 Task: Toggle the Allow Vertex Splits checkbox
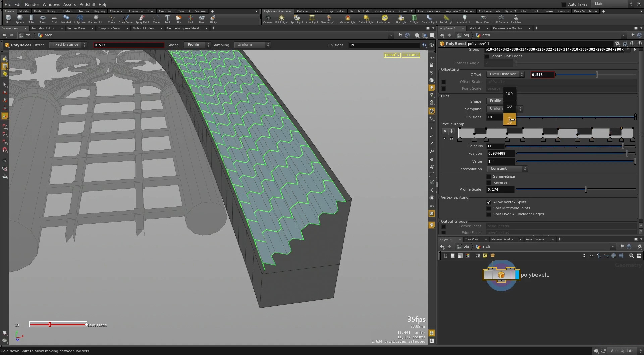tap(489, 202)
